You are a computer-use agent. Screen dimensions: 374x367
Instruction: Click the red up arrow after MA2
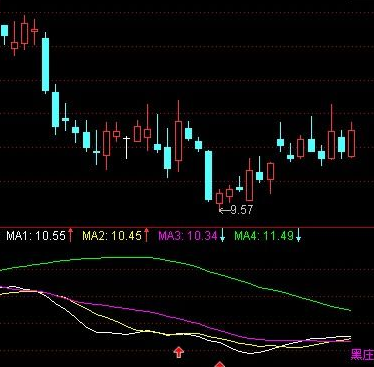(x=146, y=235)
